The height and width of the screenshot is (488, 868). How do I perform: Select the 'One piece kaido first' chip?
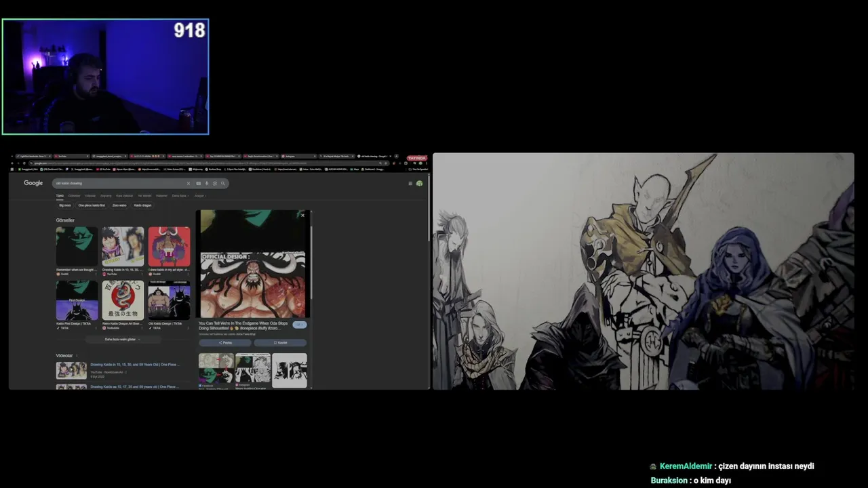click(92, 205)
